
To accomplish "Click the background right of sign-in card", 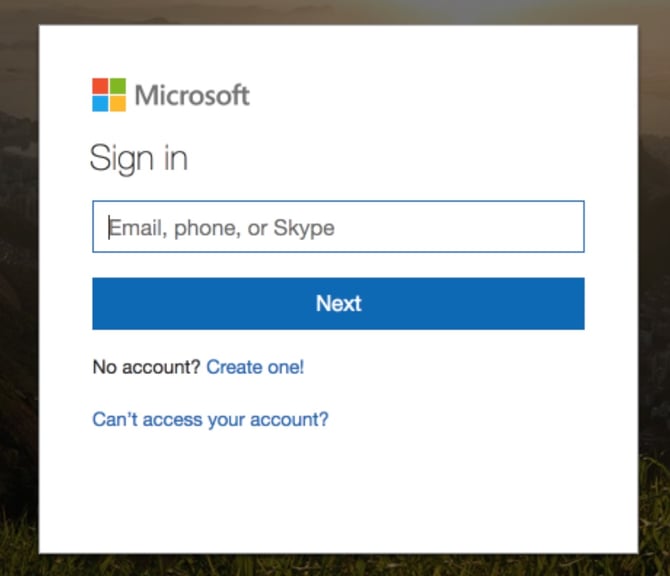I will (x=654, y=288).
